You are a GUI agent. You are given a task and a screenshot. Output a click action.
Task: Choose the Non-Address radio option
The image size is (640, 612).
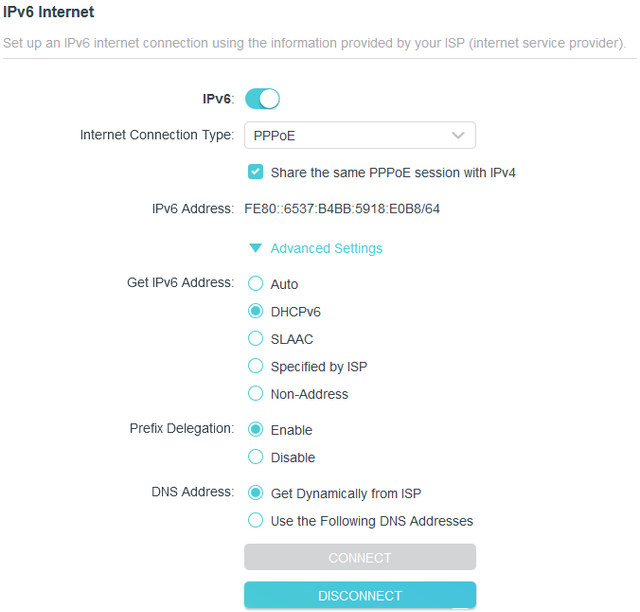click(x=256, y=394)
